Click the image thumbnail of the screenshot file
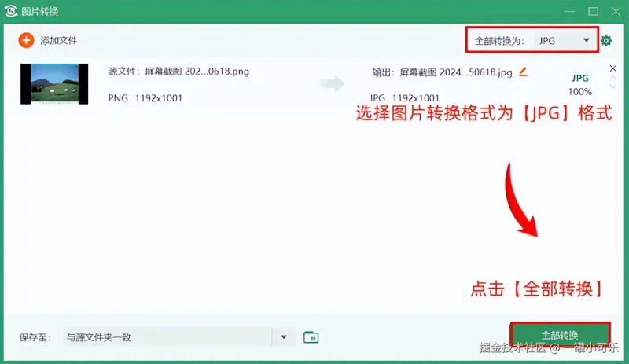This screenshot has height=364, width=629. coord(54,84)
